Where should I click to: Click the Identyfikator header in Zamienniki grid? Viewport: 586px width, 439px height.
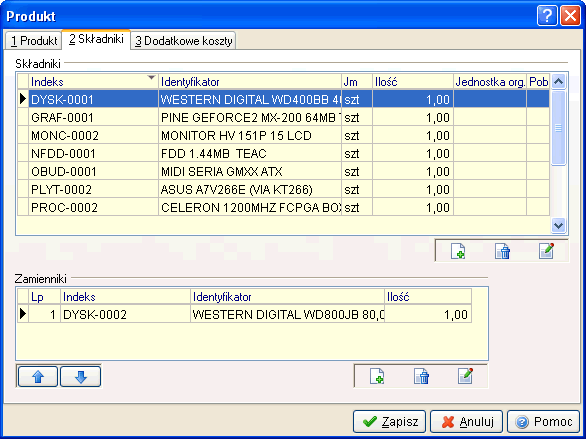pyautogui.click(x=287, y=297)
